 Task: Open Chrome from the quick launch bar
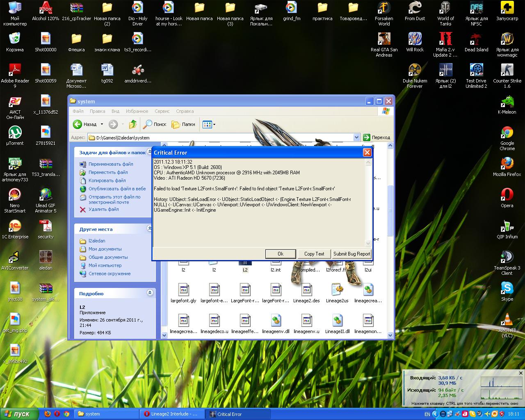pos(66,414)
